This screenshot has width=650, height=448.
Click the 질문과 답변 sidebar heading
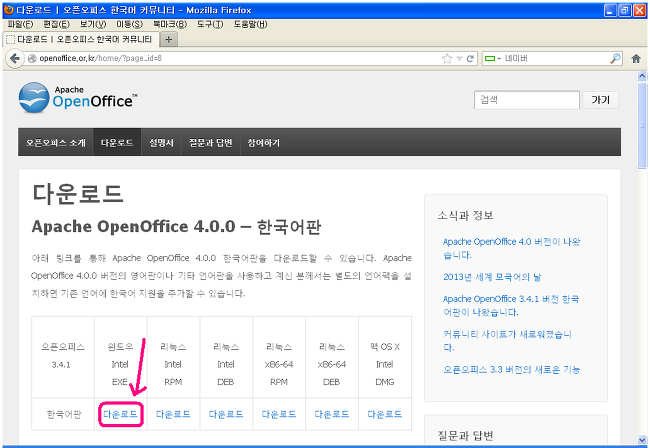[x=465, y=435]
